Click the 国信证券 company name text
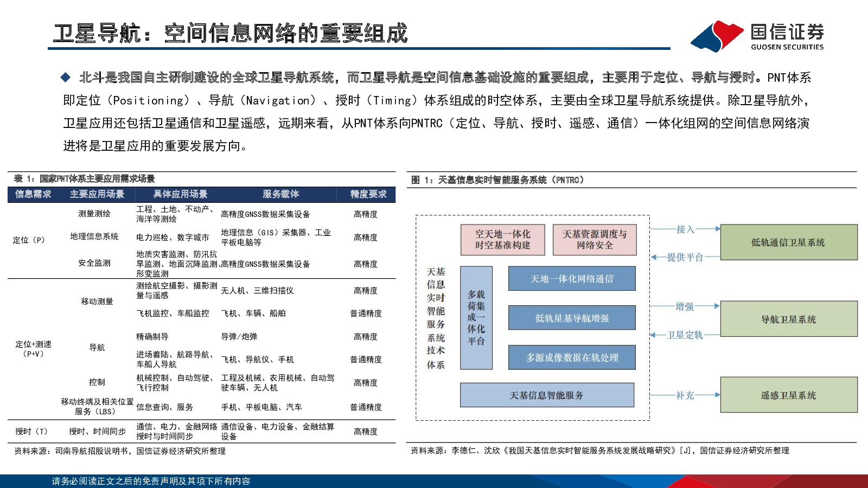868x488 pixels. [787, 32]
